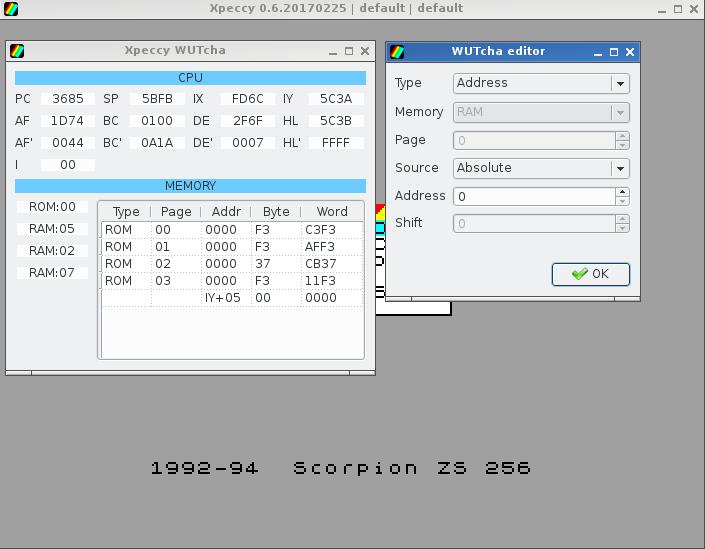Viewport: 705px width, 549px height.
Task: Select the PC register value 3685
Action: click(x=68, y=99)
